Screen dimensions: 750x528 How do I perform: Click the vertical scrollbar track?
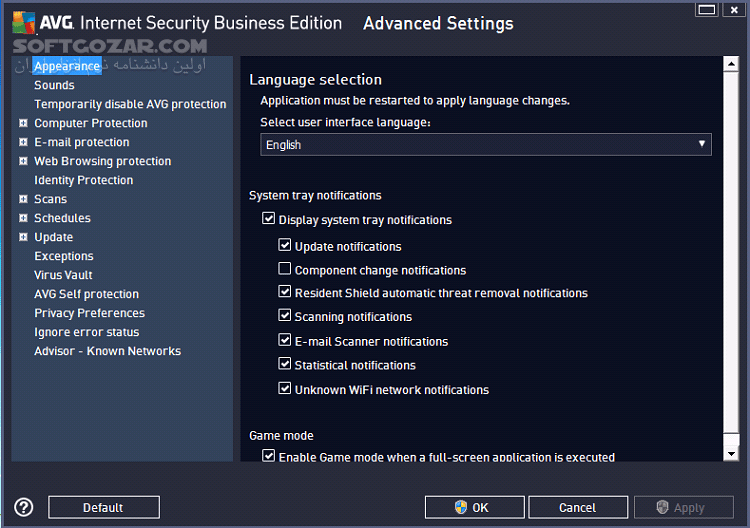click(731, 258)
